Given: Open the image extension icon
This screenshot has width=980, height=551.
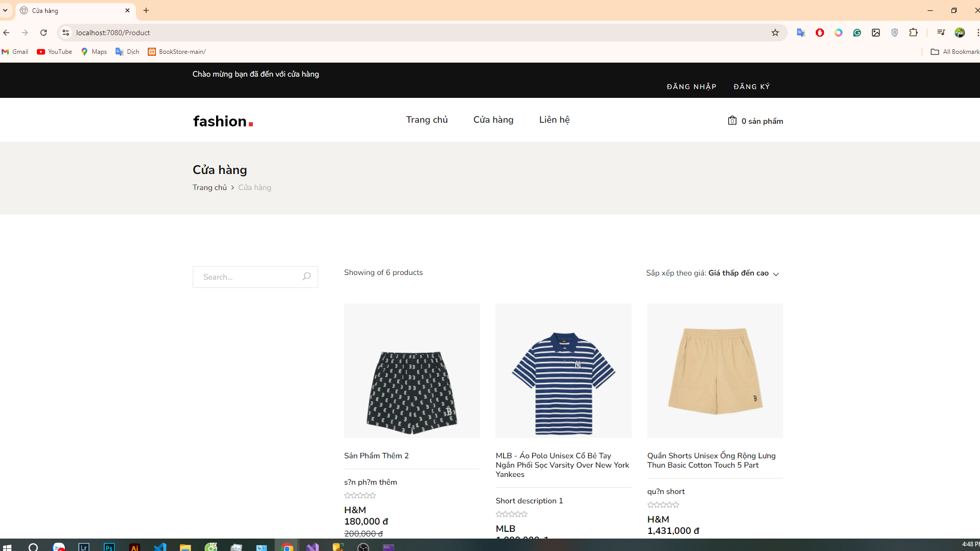Looking at the screenshot, I should pyautogui.click(x=876, y=33).
